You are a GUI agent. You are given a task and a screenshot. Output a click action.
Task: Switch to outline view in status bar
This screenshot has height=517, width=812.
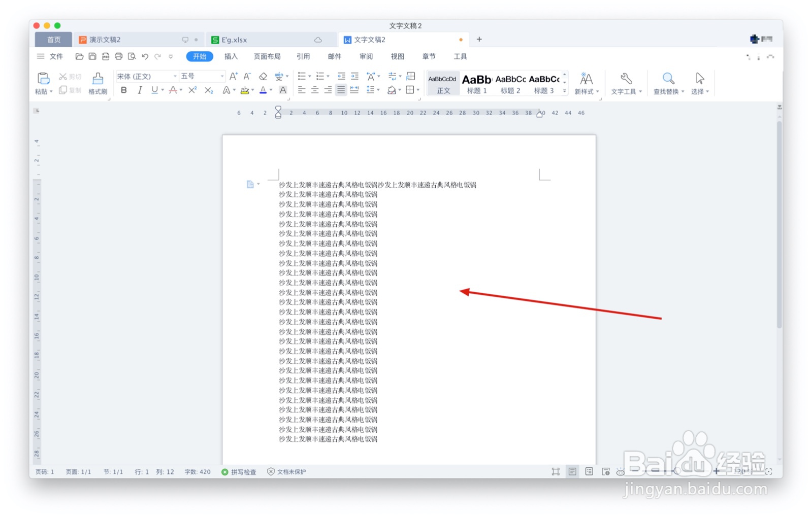point(589,472)
